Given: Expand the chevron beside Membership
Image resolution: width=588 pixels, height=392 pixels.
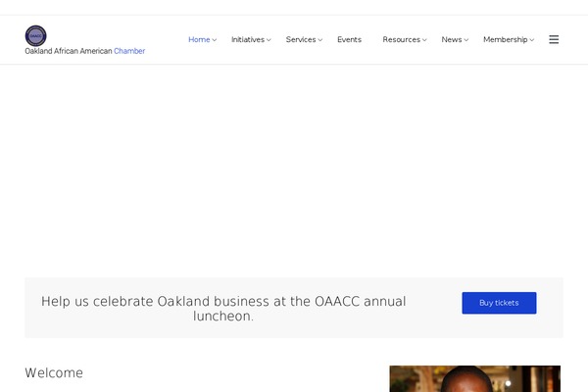Looking at the screenshot, I should click(x=531, y=40).
